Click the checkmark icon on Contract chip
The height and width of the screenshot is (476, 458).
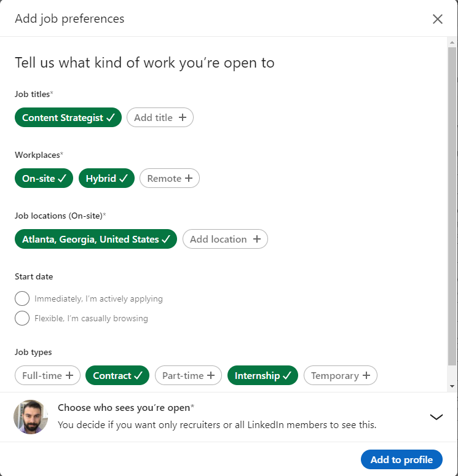tap(138, 375)
